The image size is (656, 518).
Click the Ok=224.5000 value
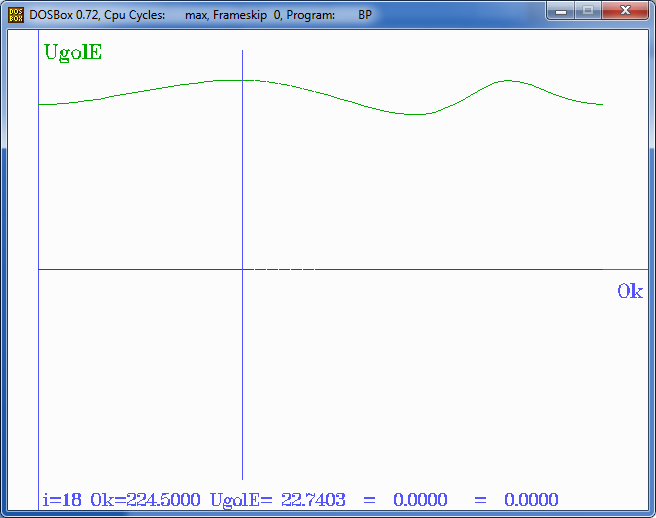pyautogui.click(x=146, y=500)
